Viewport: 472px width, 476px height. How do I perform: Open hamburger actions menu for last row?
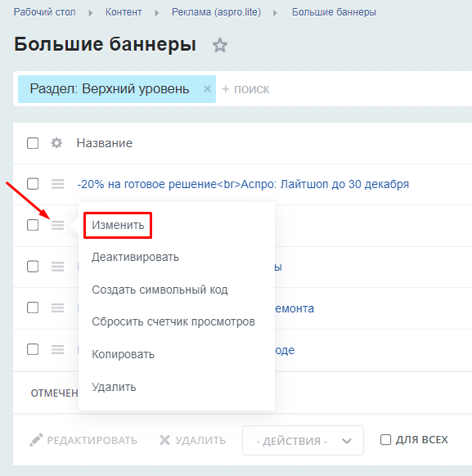click(x=57, y=349)
